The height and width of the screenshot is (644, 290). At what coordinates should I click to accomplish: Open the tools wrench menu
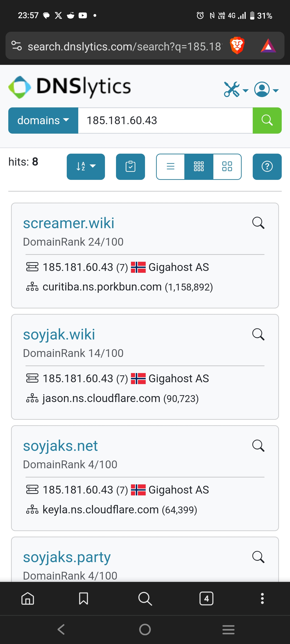coord(236,89)
